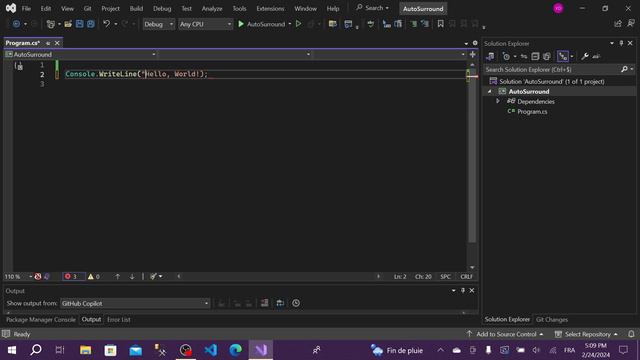Click the Open File folder icon
640x360 pixels.
(x=68, y=24)
